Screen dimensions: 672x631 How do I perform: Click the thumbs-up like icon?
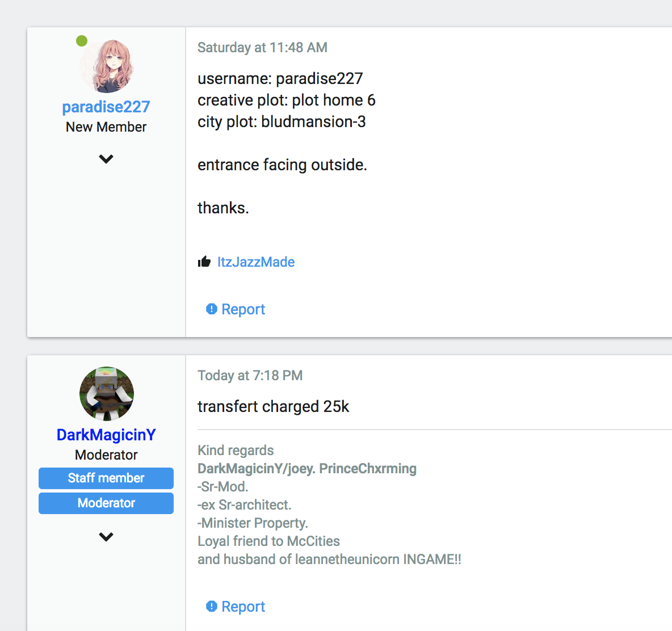pyautogui.click(x=204, y=262)
